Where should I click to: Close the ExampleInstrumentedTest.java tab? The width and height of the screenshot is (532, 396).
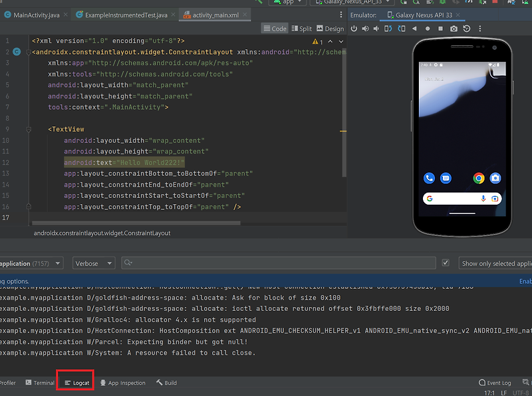[173, 15]
